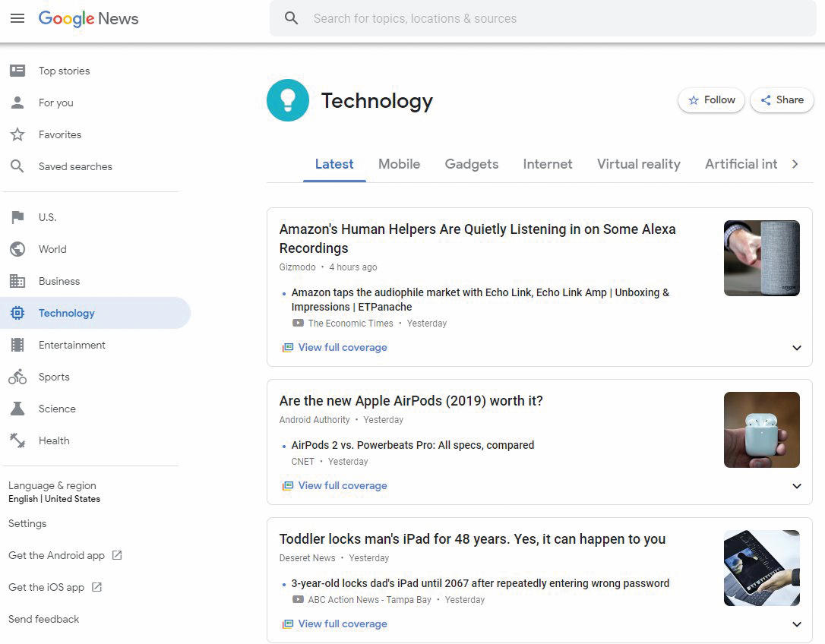
Task: Share the Technology topic
Action: (782, 100)
